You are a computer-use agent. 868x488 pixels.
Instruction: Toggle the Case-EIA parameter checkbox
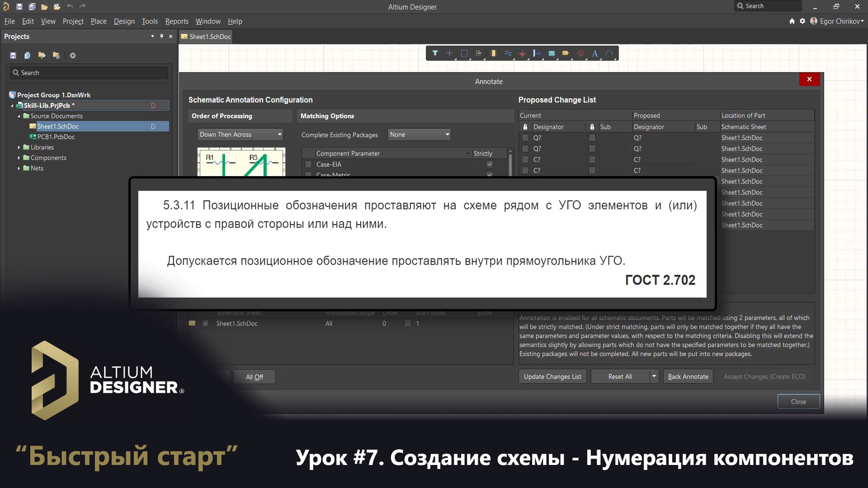(308, 164)
